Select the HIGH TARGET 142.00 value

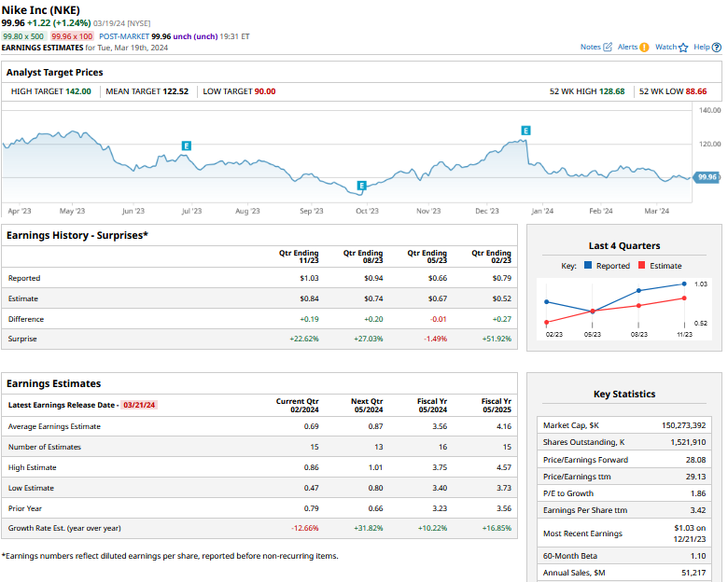coord(77,91)
